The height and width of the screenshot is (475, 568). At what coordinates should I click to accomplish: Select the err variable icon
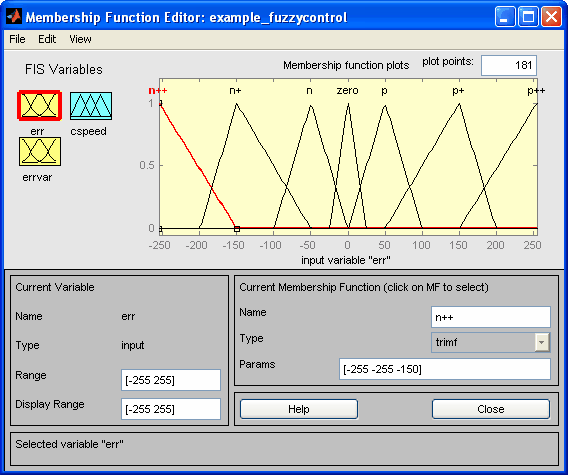[x=39, y=105]
